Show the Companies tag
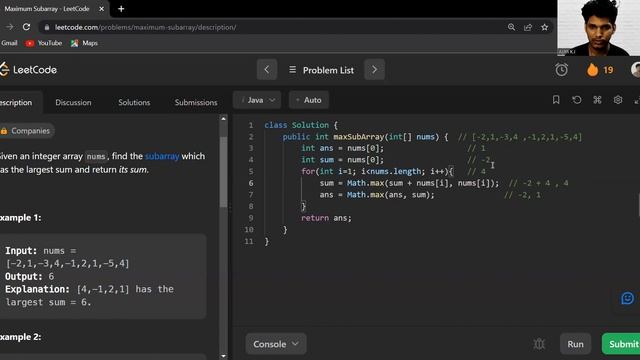The width and height of the screenshot is (640, 360). pos(27,131)
